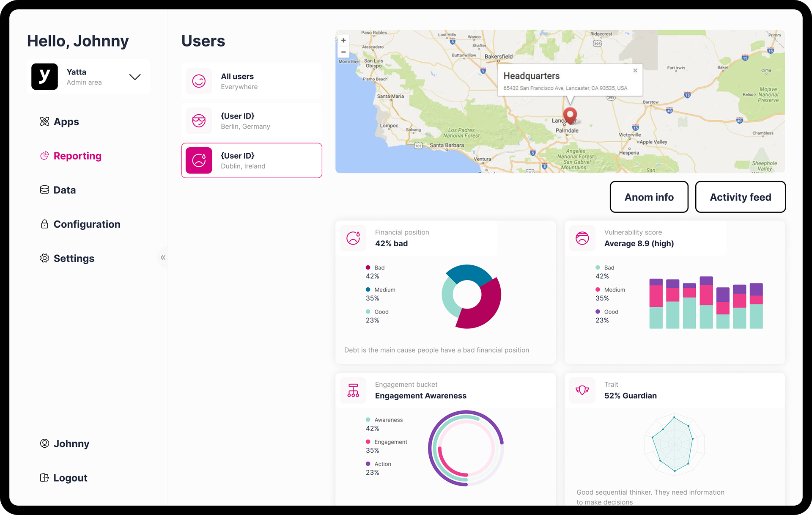812x515 pixels.
Task: Click the Johnny profile avatar icon
Action: [44, 443]
